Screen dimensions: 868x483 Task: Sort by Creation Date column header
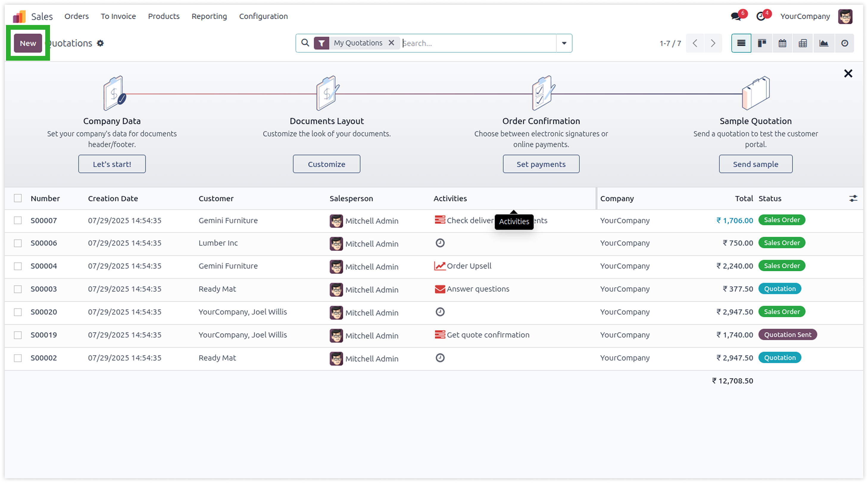(x=113, y=199)
